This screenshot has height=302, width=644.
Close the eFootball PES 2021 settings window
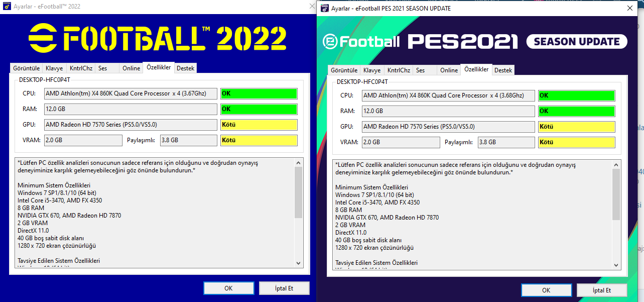tap(629, 8)
